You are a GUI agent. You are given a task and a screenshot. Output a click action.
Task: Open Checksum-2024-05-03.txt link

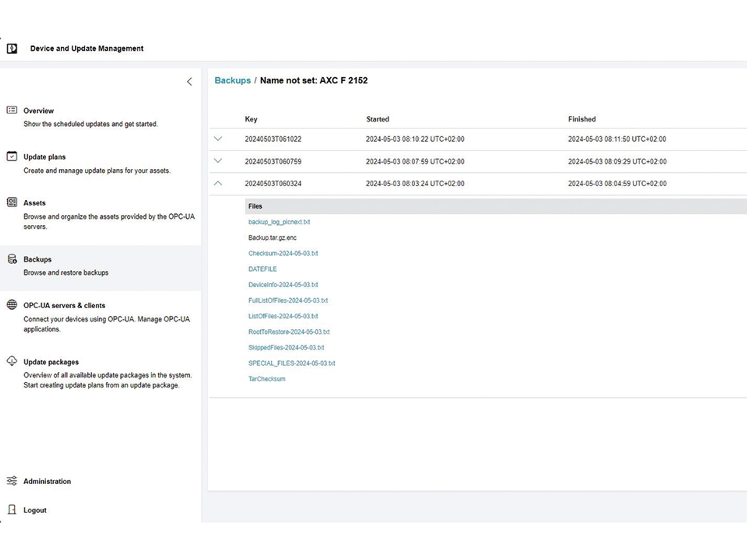(x=283, y=253)
